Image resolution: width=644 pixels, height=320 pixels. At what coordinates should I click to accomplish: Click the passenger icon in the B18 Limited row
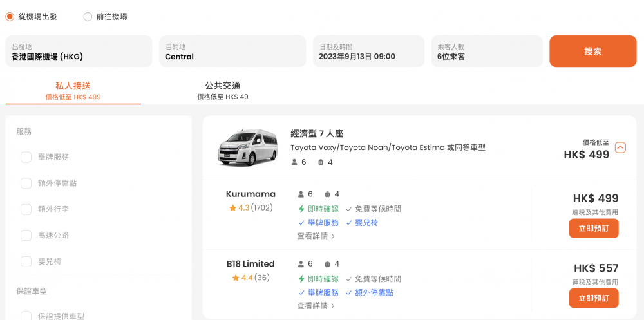coord(301,264)
